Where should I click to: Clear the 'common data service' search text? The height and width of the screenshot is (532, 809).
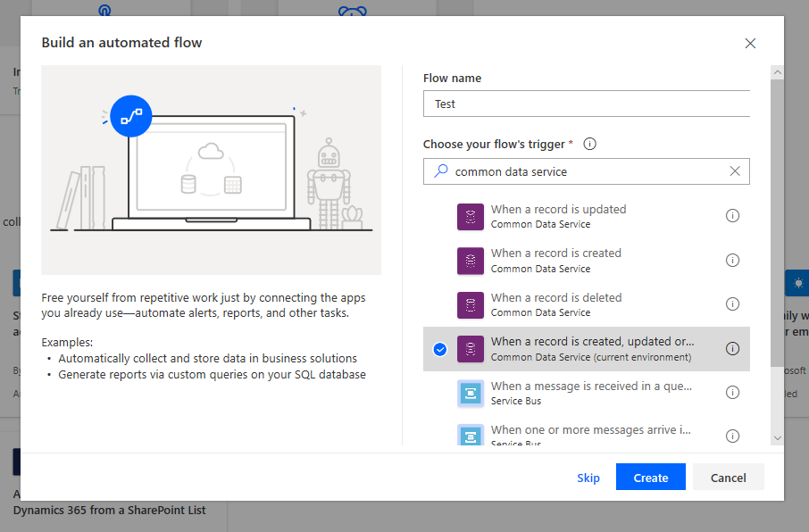735,171
